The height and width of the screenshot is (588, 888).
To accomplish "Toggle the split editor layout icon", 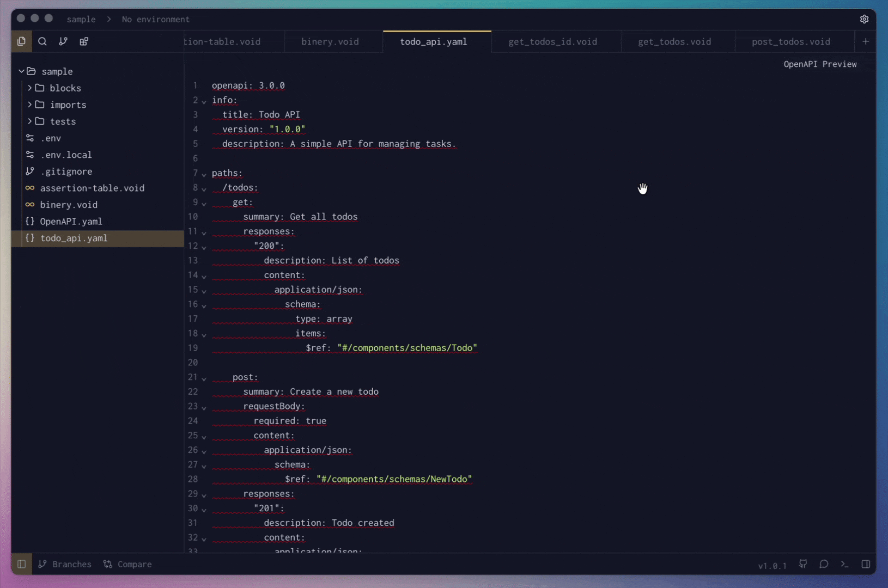I will tap(866, 564).
